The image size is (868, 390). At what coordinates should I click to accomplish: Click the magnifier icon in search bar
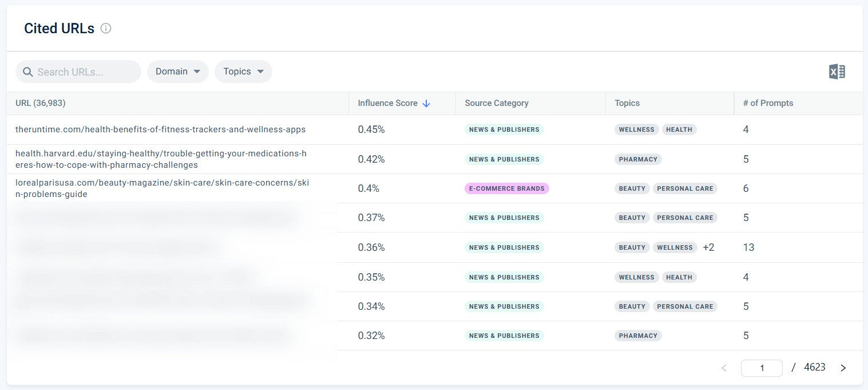coord(27,71)
